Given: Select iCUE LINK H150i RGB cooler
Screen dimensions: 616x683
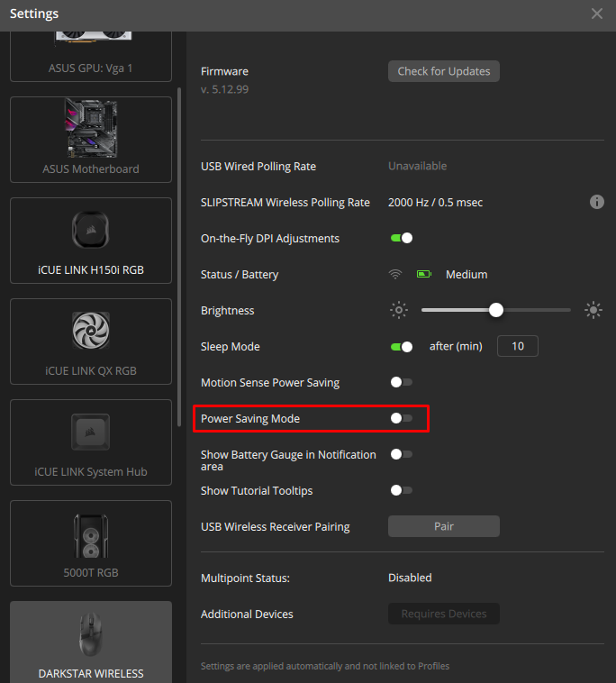Looking at the screenshot, I should (x=91, y=241).
